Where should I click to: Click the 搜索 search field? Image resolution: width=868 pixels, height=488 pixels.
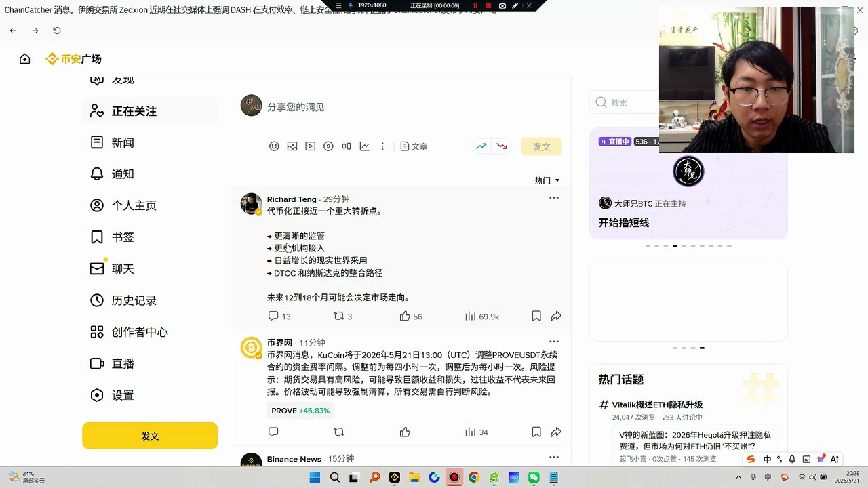tap(625, 102)
